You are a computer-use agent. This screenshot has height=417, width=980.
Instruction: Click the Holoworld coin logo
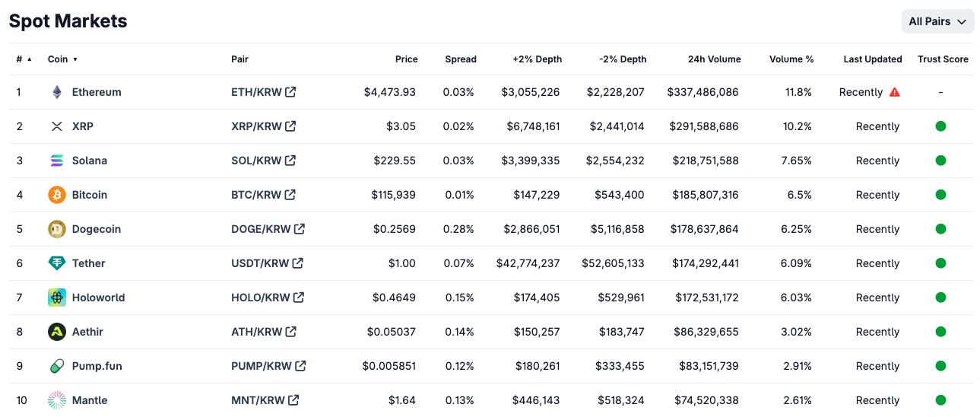pyautogui.click(x=57, y=298)
